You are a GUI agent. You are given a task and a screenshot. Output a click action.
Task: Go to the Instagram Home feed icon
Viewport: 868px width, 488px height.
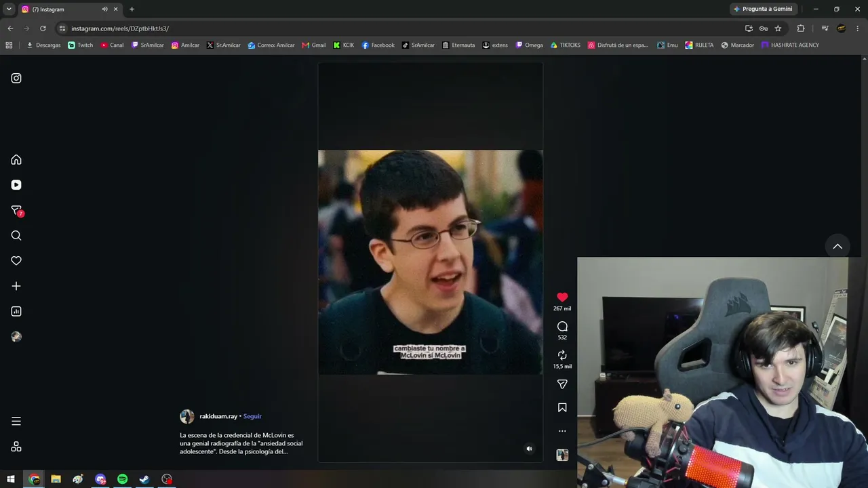pyautogui.click(x=16, y=160)
